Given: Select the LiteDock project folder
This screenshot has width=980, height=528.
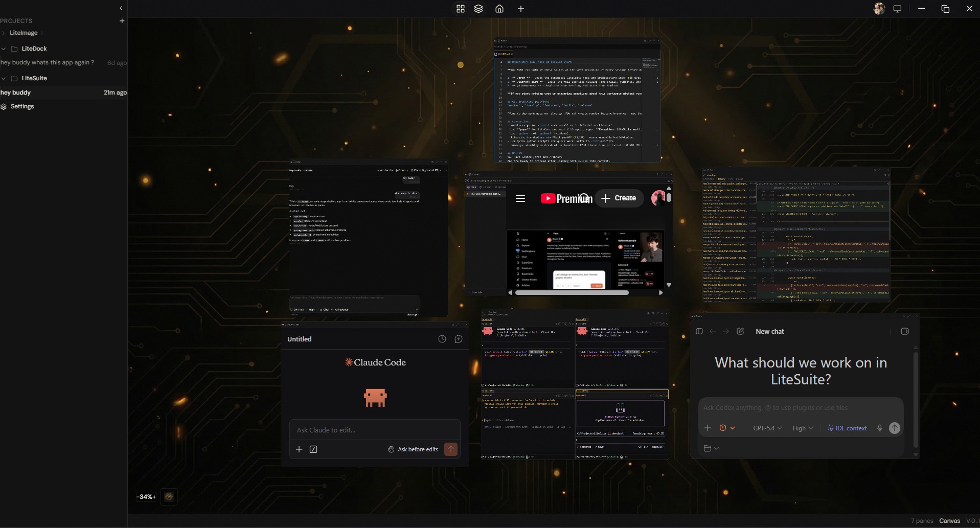Looking at the screenshot, I should click(34, 49).
